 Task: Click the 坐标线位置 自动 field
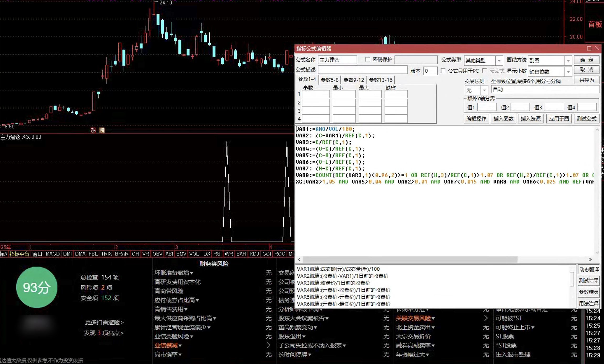[x=545, y=89]
